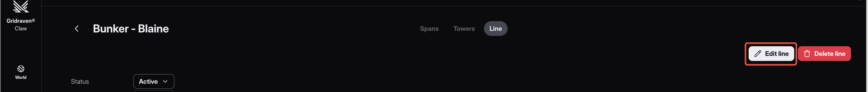Viewport: 868px width, 92px height.
Task: Expand the Status dropdown showing Active
Action: [x=154, y=81]
